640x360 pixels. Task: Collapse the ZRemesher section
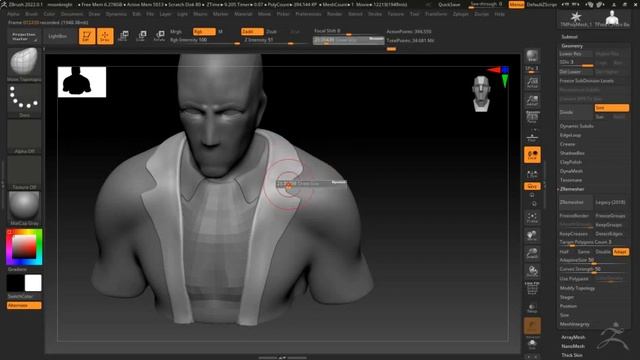click(x=572, y=189)
